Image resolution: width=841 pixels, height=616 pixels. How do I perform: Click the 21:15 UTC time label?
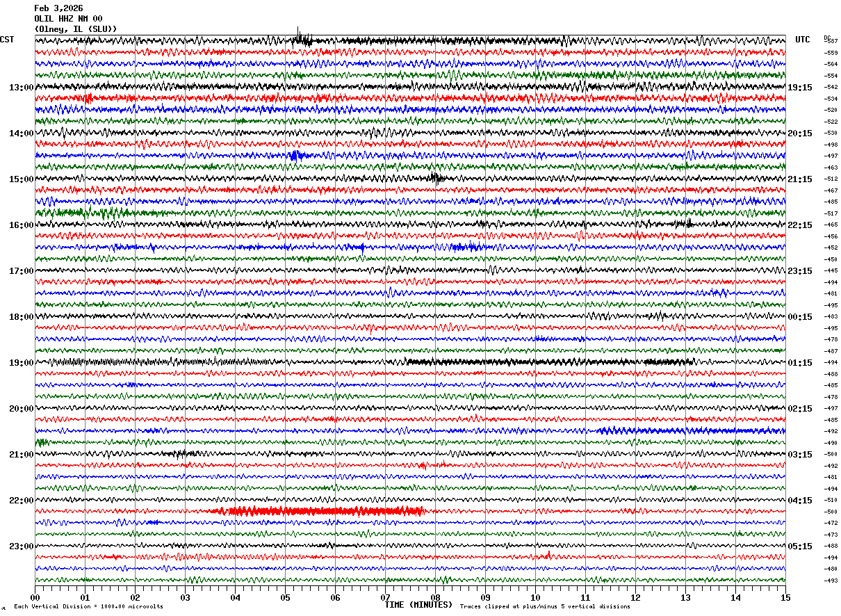800,179
